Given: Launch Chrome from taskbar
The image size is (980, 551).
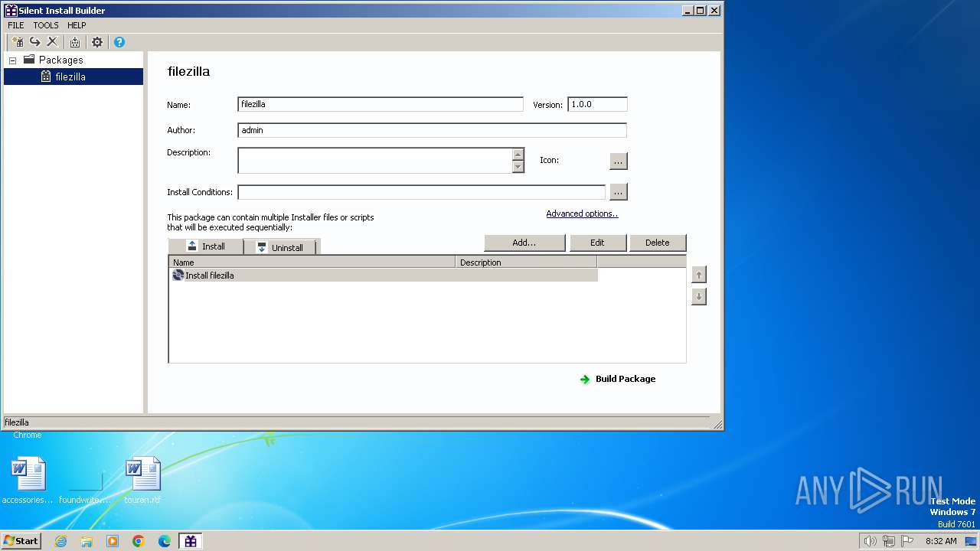Looking at the screenshot, I should point(139,541).
